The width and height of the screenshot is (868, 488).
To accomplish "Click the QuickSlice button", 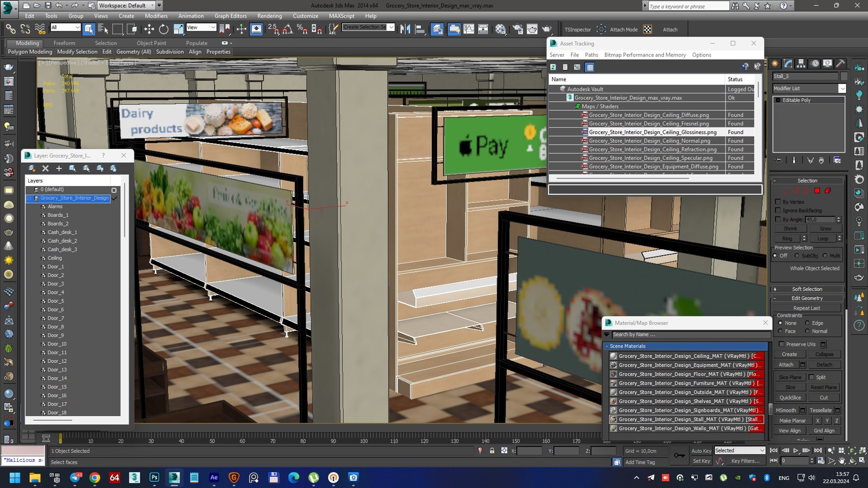I will pyautogui.click(x=790, y=398).
